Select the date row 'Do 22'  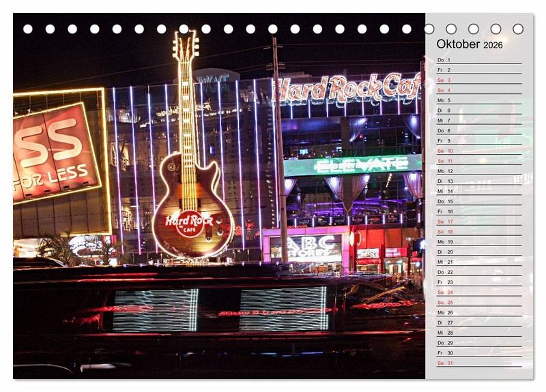479,271
